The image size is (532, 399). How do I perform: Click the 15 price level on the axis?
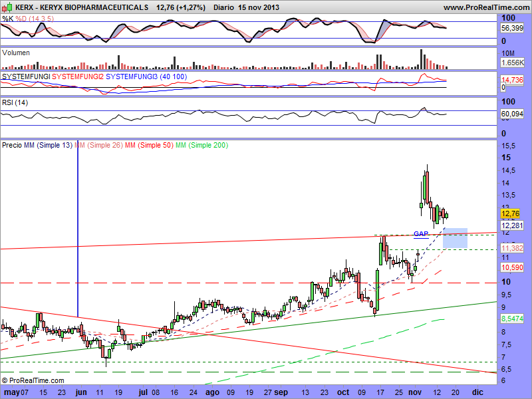pyautogui.click(x=506, y=158)
